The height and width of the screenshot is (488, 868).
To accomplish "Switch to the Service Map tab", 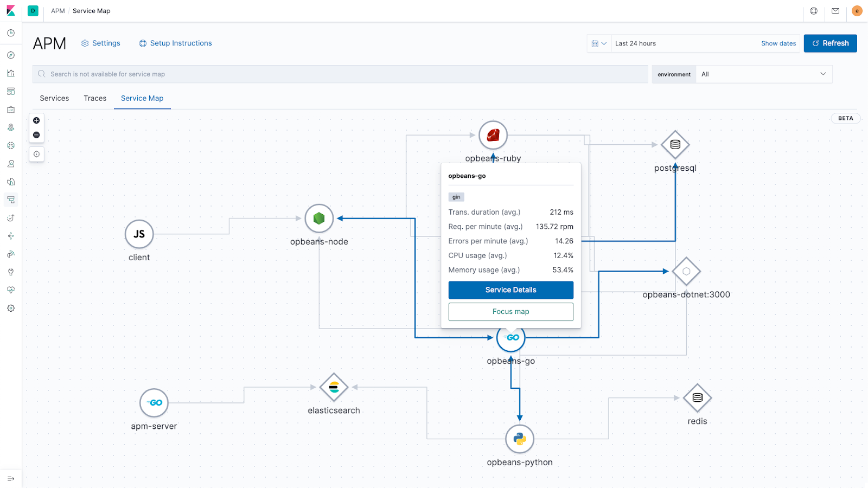I will [x=142, y=98].
